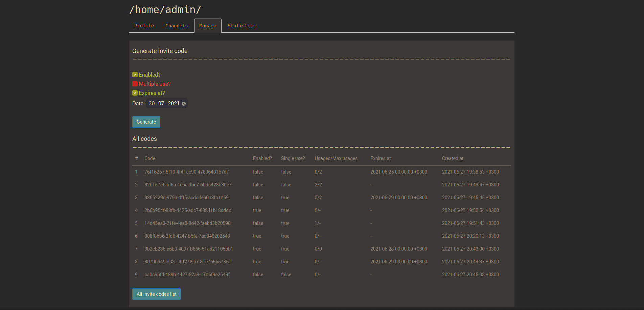Click created time 2021-06-27 20:20:13 +0300

click(x=470, y=236)
